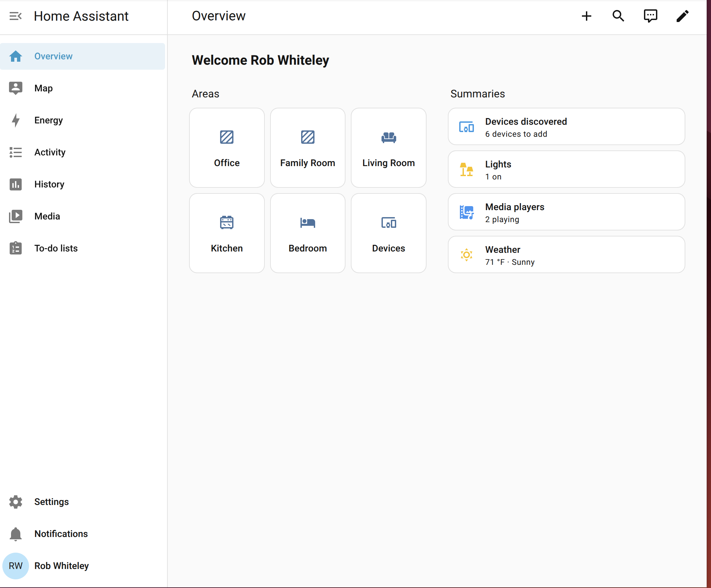Screen dimensions: 711x588
Task: Open Rob Whiteley profile name
Action: pyautogui.click(x=61, y=566)
